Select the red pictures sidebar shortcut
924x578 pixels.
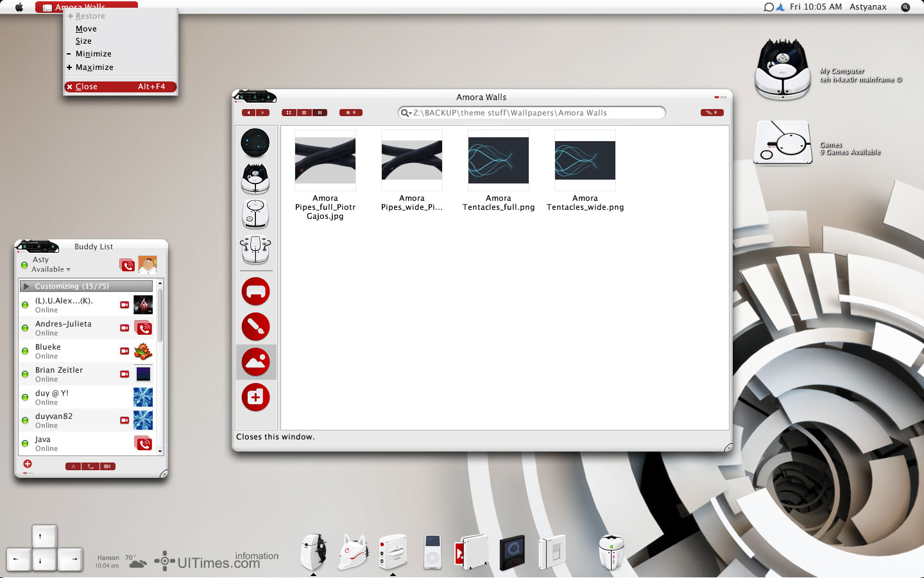tap(255, 362)
